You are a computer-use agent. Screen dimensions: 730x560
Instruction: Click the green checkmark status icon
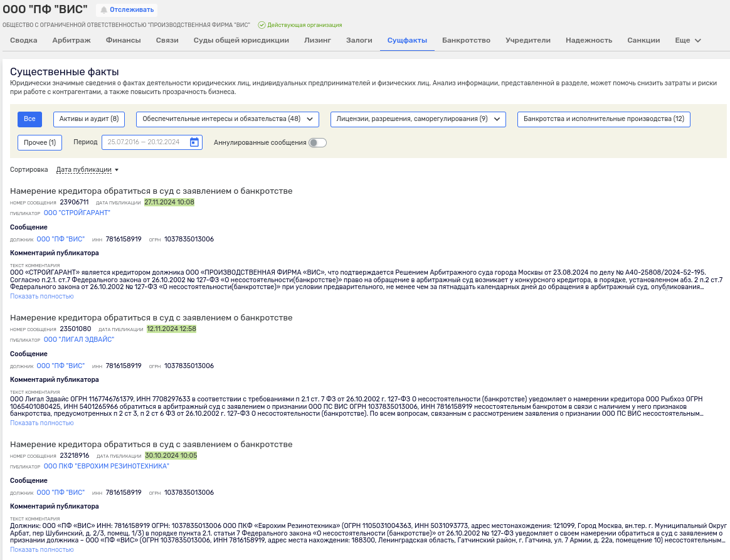262,25
